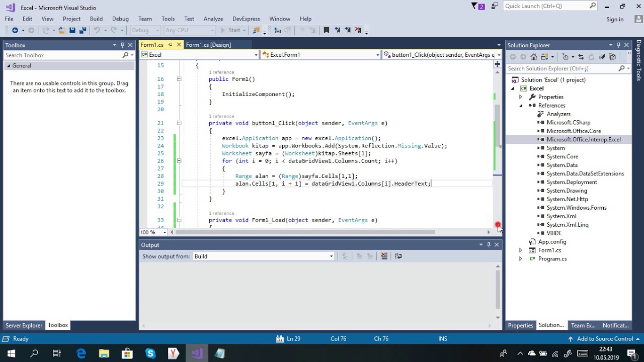Image resolution: width=644 pixels, height=362 pixels.
Task: Toggle Word Wrap icon in Output panel
Action: (x=398, y=256)
